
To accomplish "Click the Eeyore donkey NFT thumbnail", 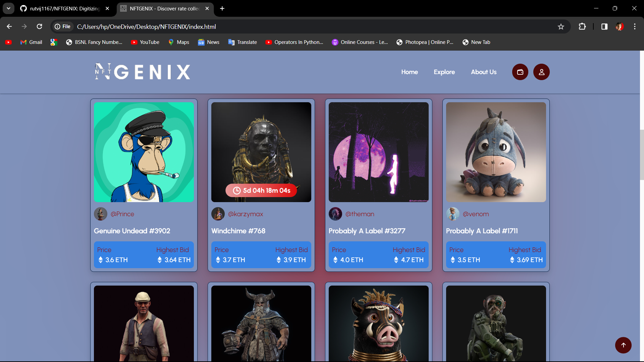I will [x=496, y=152].
